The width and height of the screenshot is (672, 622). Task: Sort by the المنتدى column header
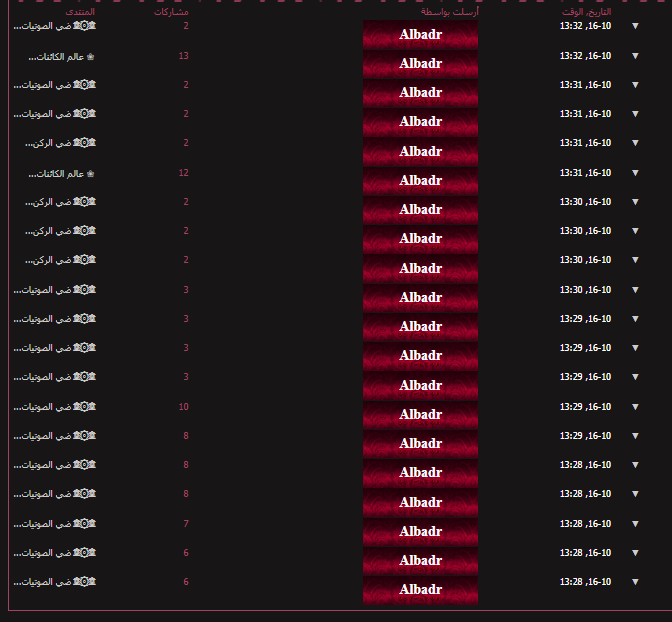click(x=79, y=12)
